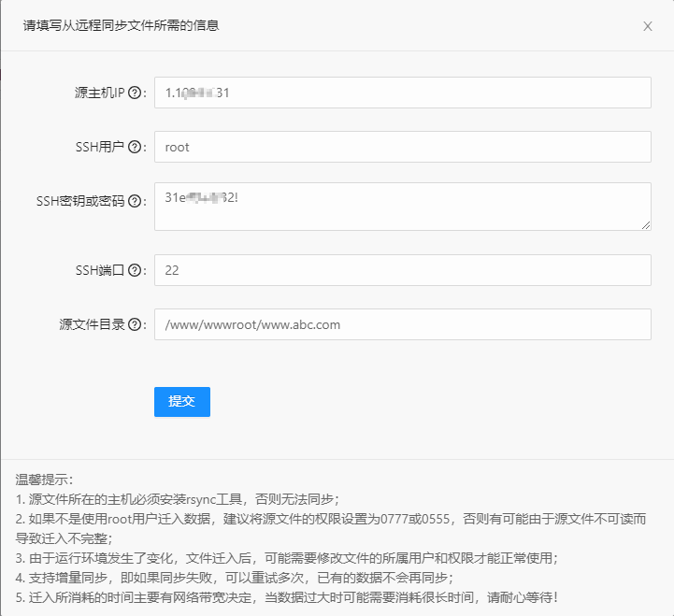
Task: Click the question mark icon next to 源文件目录
Action: pyautogui.click(x=135, y=324)
